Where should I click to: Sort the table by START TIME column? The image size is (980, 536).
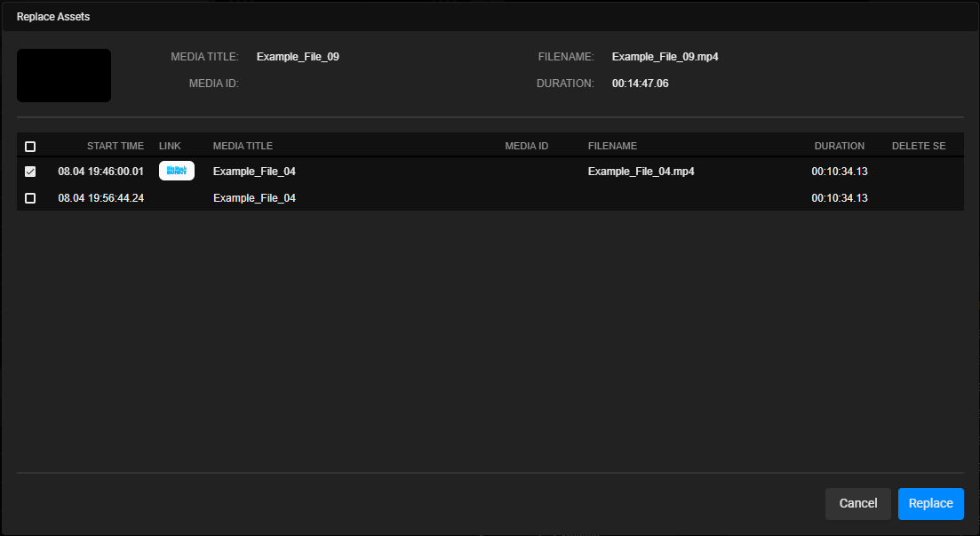115,146
